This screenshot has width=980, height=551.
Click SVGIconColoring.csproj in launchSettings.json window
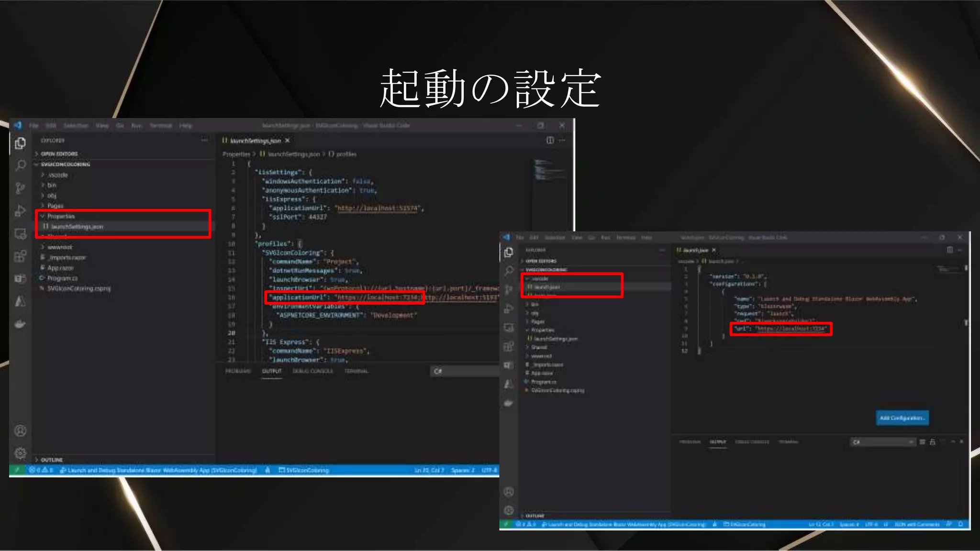78,288
